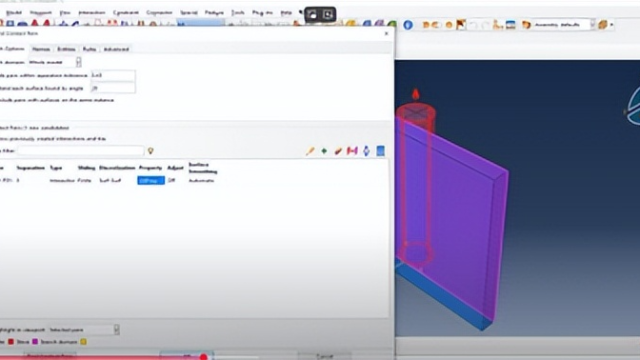Open the Constraint menu
Screen dimensions: 640x360
pos(126,13)
